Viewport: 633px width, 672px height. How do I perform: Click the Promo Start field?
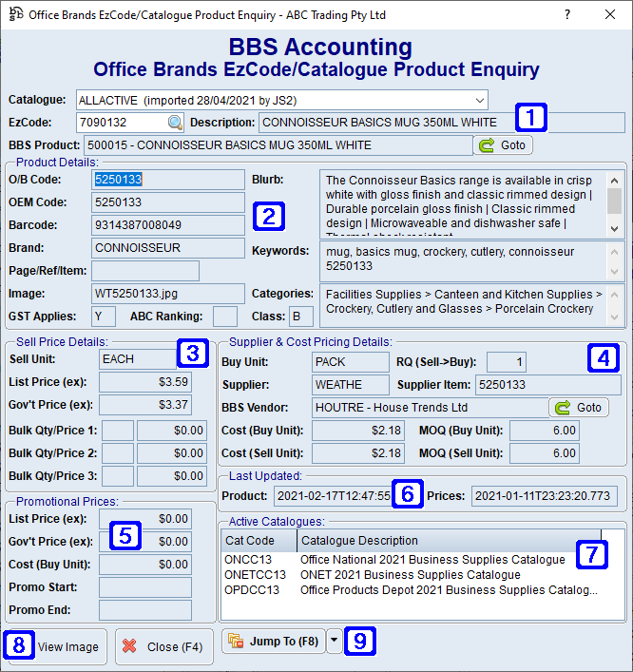point(145,587)
